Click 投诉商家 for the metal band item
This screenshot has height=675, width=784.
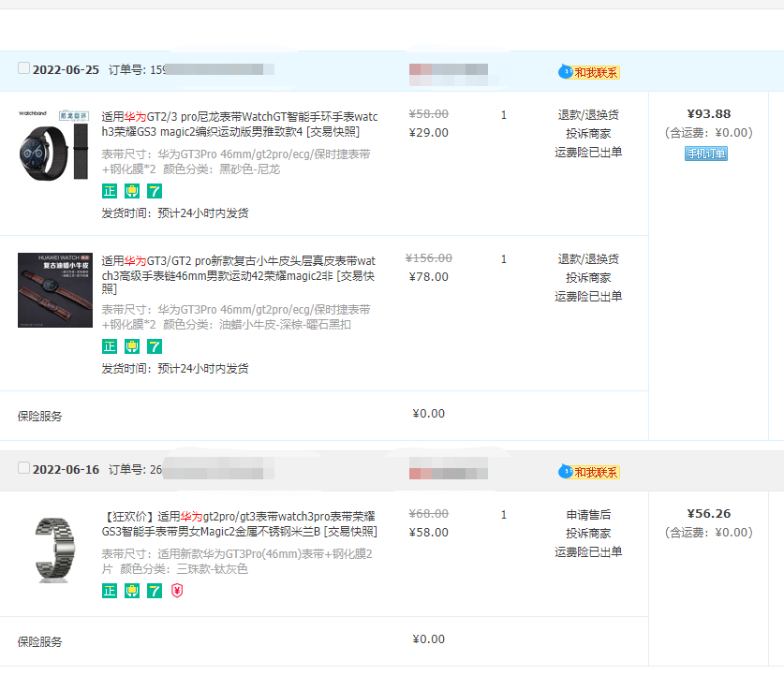[x=588, y=533]
